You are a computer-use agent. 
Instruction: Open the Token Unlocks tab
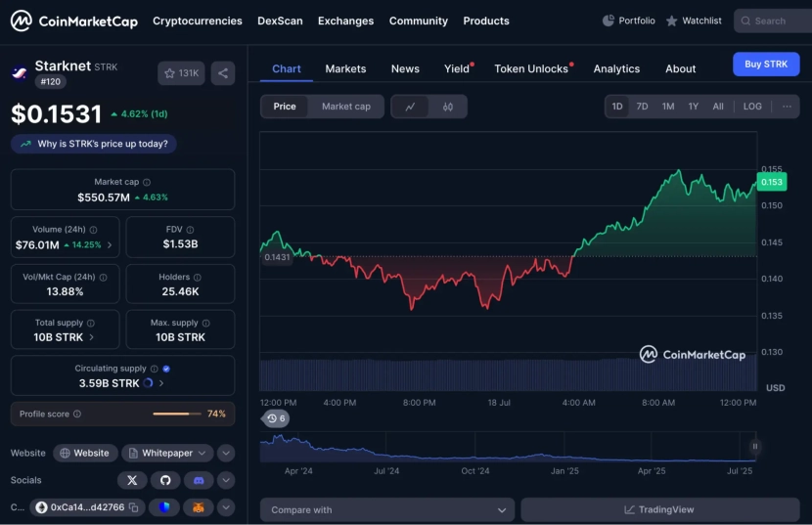pyautogui.click(x=531, y=68)
